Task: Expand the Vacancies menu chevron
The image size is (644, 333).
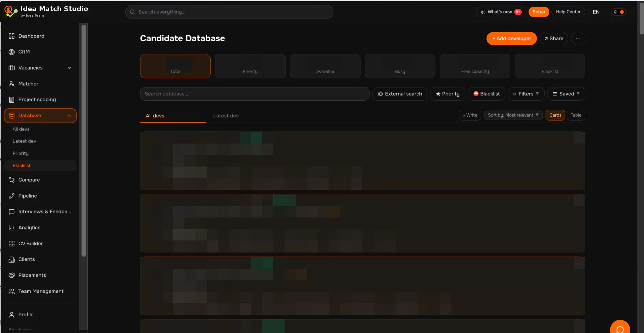Action: 69,68
